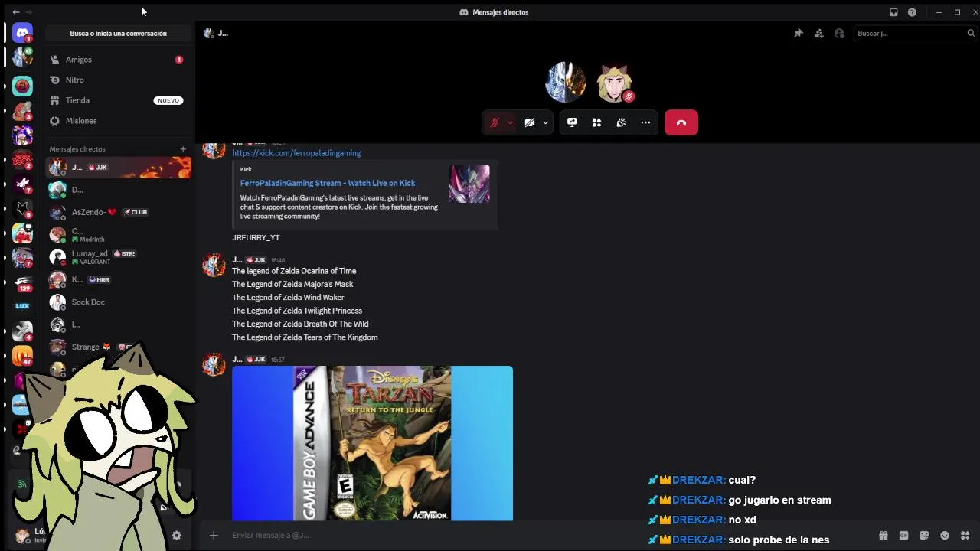
Task: Go forward with title bar arrow
Action: pos(28,12)
